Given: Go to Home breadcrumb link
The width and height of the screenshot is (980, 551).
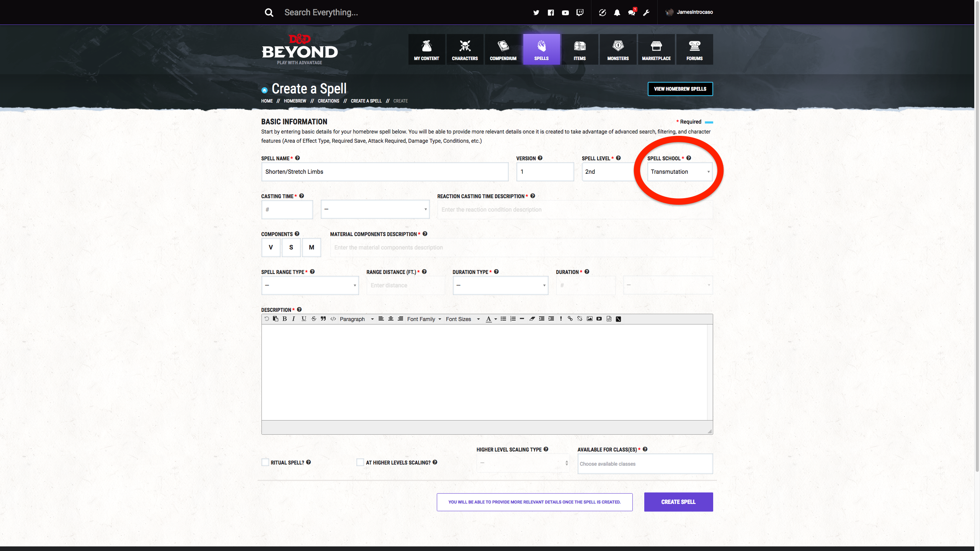Looking at the screenshot, I should click(x=267, y=101).
